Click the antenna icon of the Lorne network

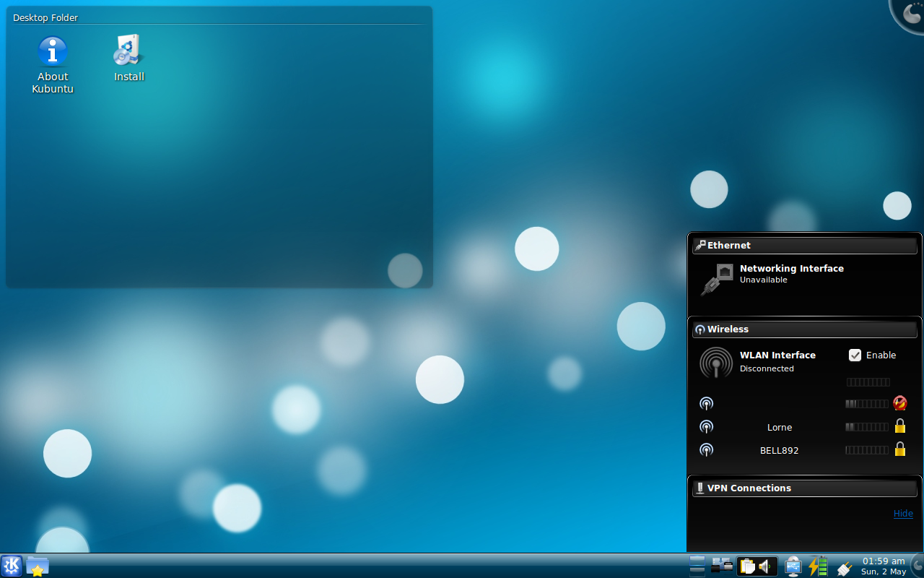[707, 427]
